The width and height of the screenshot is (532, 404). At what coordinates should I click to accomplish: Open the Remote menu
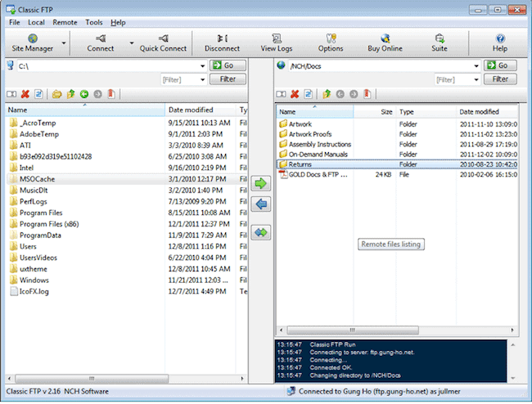pyautogui.click(x=65, y=22)
